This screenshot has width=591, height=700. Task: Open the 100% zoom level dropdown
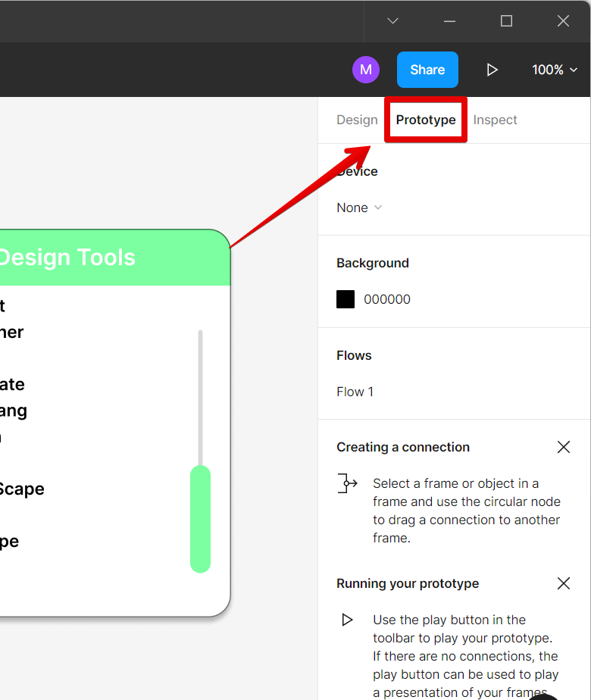click(x=553, y=70)
